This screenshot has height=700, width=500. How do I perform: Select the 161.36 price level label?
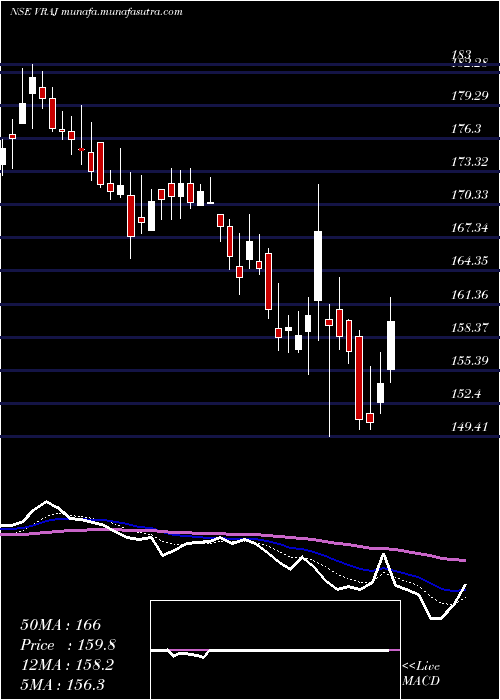tap(469, 295)
